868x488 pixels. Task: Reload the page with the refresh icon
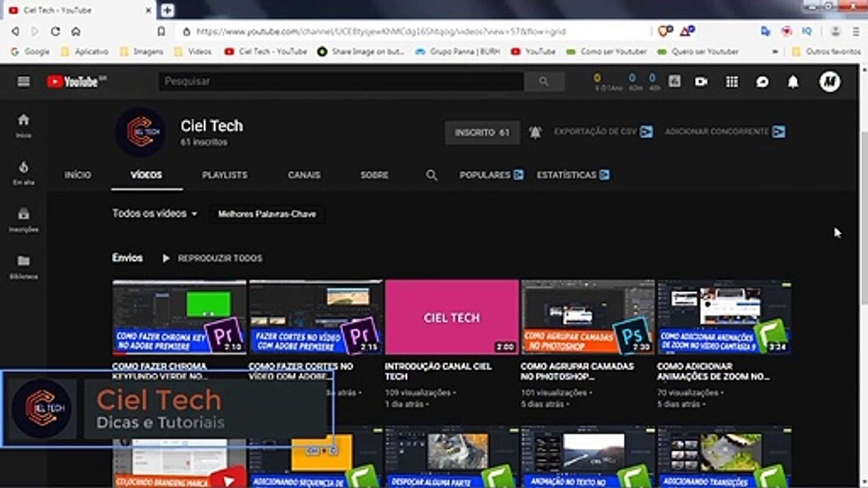pyautogui.click(x=56, y=31)
